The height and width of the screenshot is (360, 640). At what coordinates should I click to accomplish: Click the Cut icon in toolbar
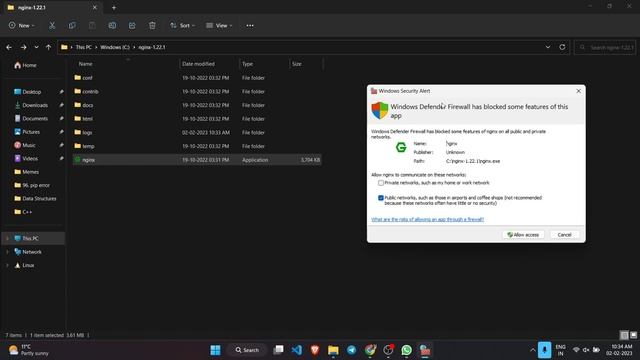click(52, 25)
